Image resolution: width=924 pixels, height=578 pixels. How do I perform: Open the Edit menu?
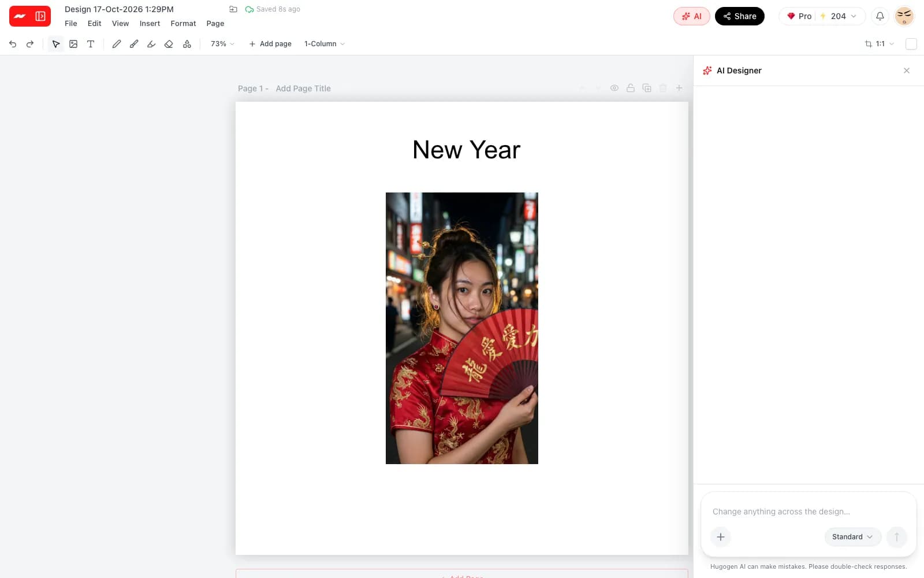94,24
